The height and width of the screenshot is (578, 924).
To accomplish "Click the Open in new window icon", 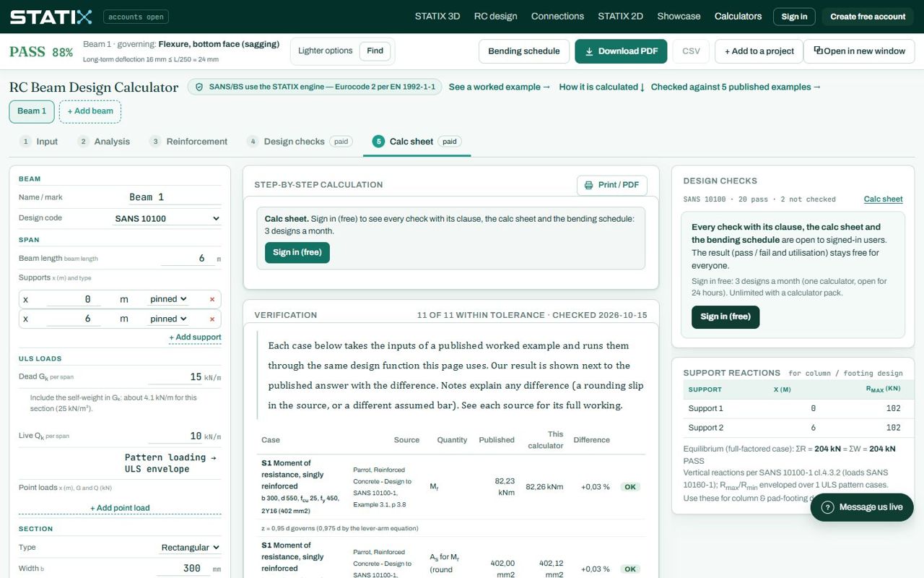I will [818, 51].
